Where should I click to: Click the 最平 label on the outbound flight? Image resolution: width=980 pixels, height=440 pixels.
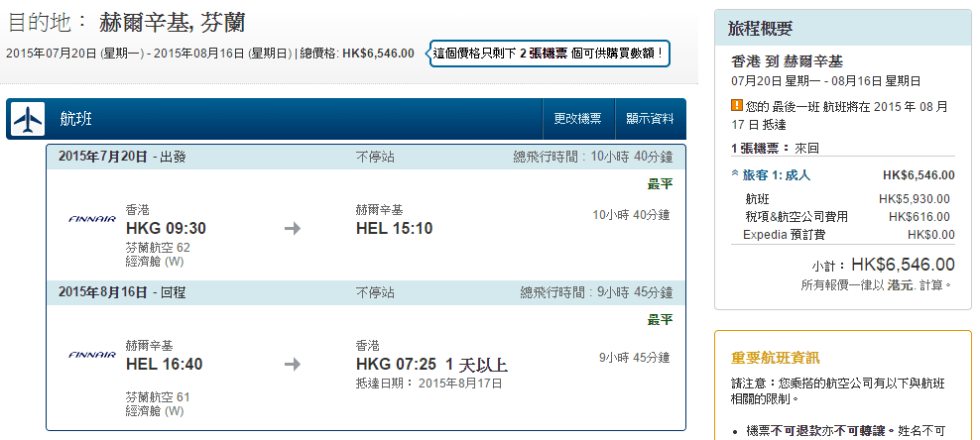[x=660, y=184]
